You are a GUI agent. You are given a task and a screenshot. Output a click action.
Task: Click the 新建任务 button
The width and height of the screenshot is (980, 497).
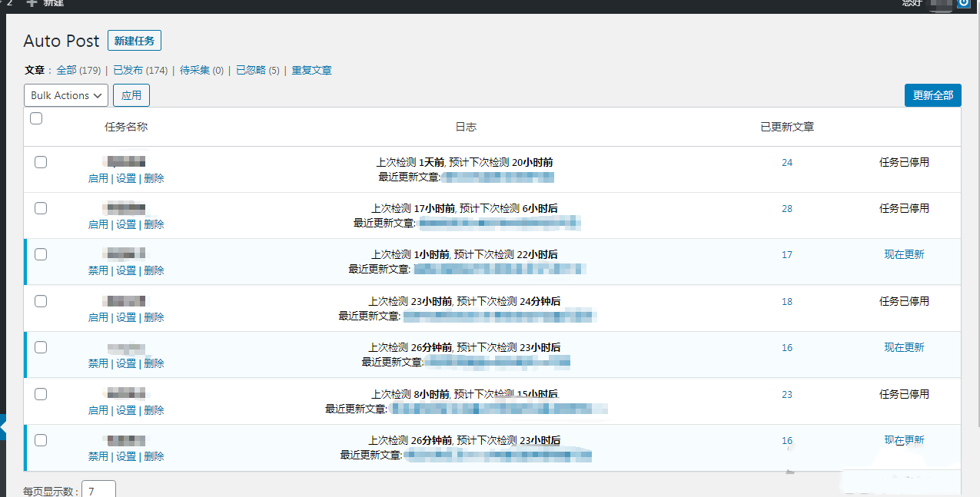(x=135, y=41)
